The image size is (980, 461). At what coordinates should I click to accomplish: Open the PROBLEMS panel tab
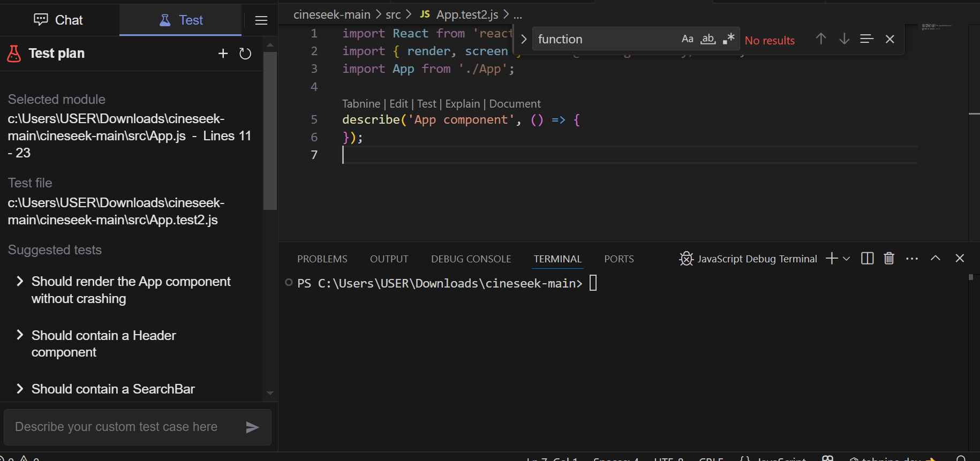(x=322, y=259)
